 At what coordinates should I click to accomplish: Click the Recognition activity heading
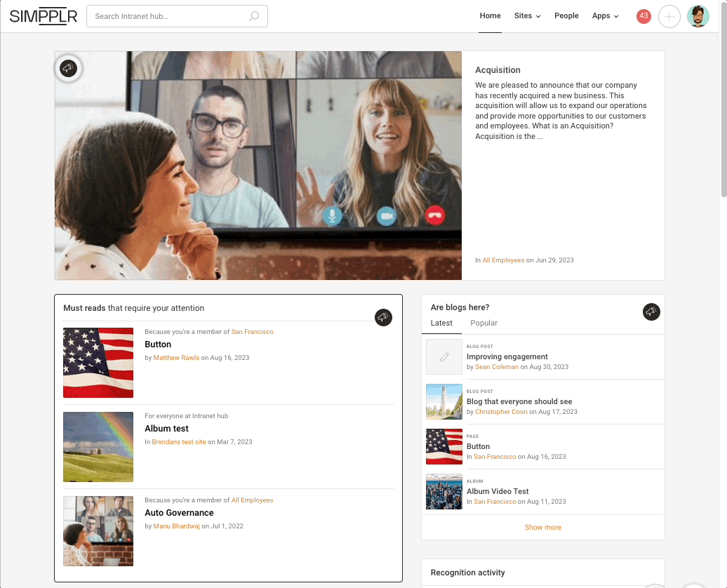tap(467, 573)
